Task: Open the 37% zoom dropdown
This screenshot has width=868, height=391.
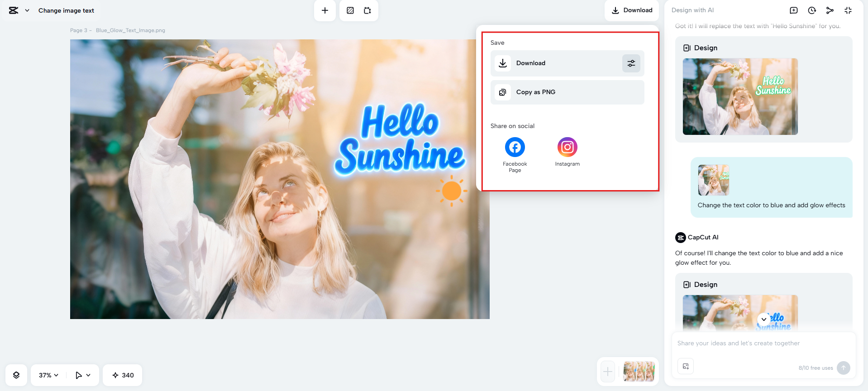Action: (x=48, y=375)
